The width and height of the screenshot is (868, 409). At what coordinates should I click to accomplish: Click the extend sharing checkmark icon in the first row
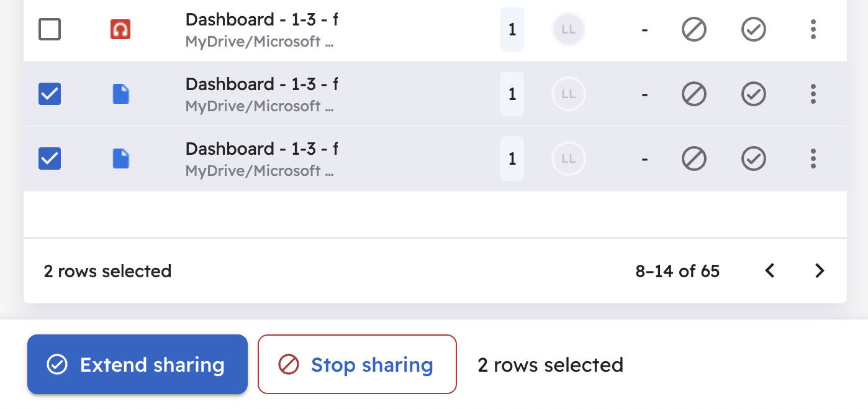click(x=754, y=29)
